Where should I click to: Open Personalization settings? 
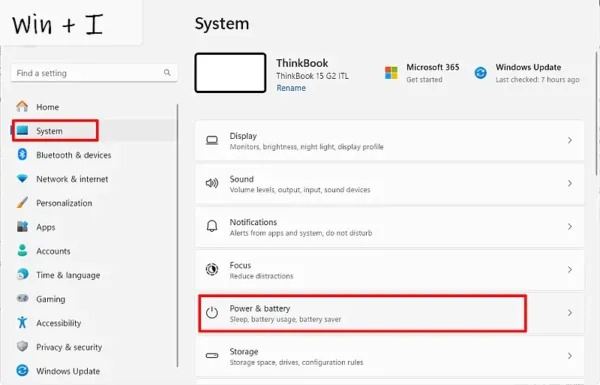64,203
